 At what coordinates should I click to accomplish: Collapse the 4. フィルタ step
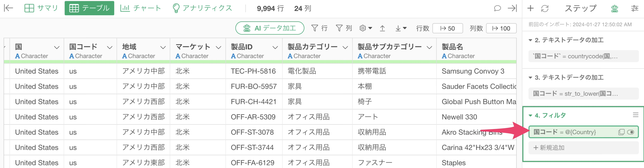(x=530, y=115)
